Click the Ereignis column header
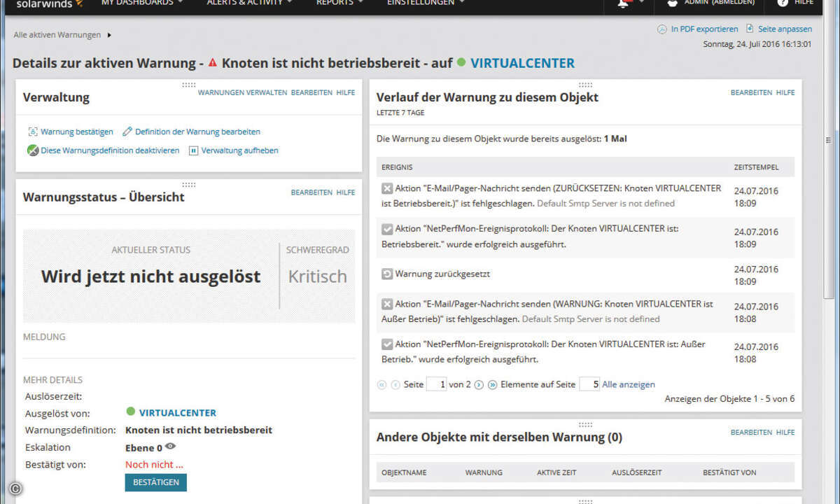The height and width of the screenshot is (504, 840). [397, 168]
